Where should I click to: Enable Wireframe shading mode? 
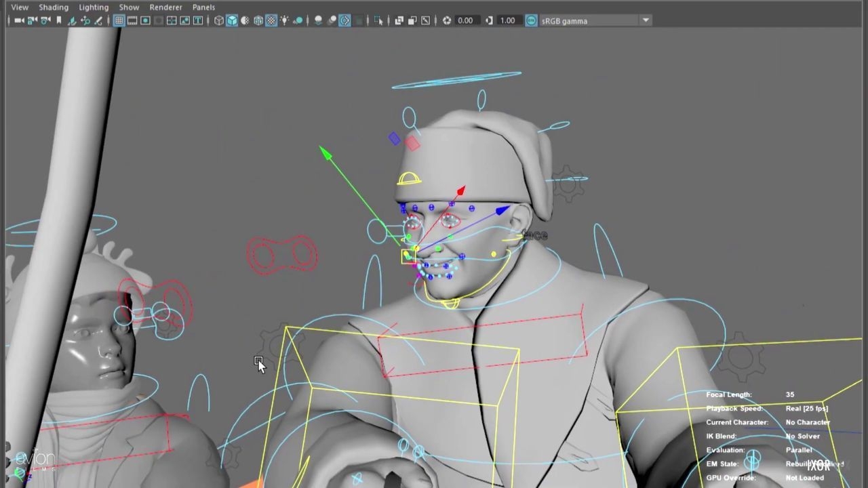click(x=219, y=20)
